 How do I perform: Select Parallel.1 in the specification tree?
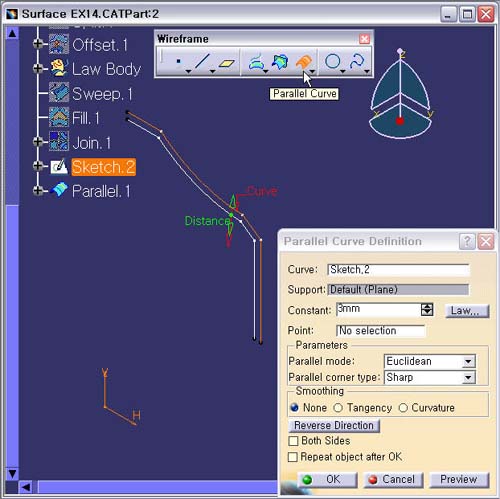(101, 191)
